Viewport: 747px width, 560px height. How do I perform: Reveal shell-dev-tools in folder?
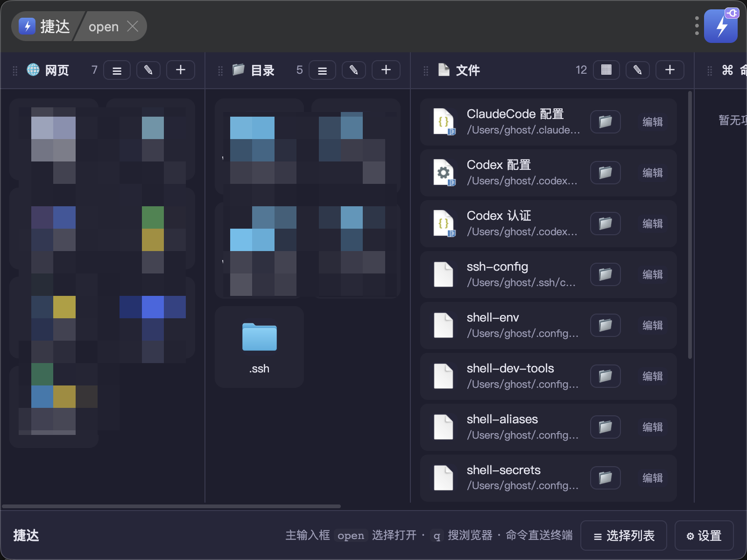click(606, 376)
